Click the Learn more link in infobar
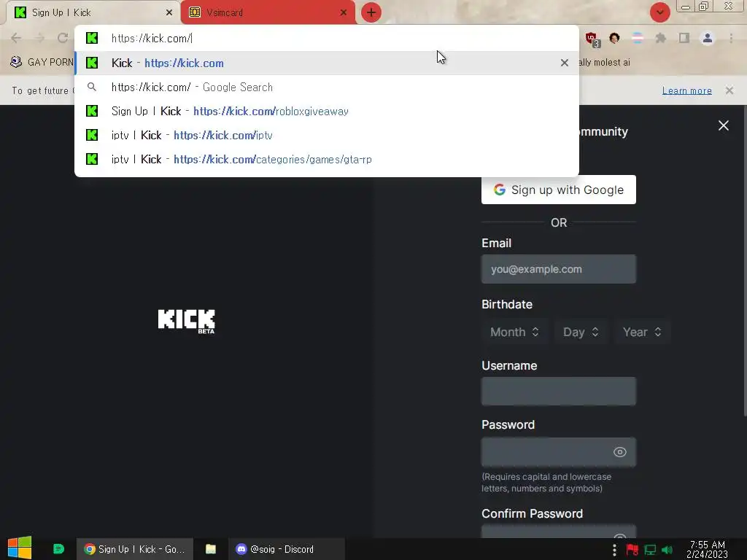Screen dimensions: 747x560 tap(687, 90)
